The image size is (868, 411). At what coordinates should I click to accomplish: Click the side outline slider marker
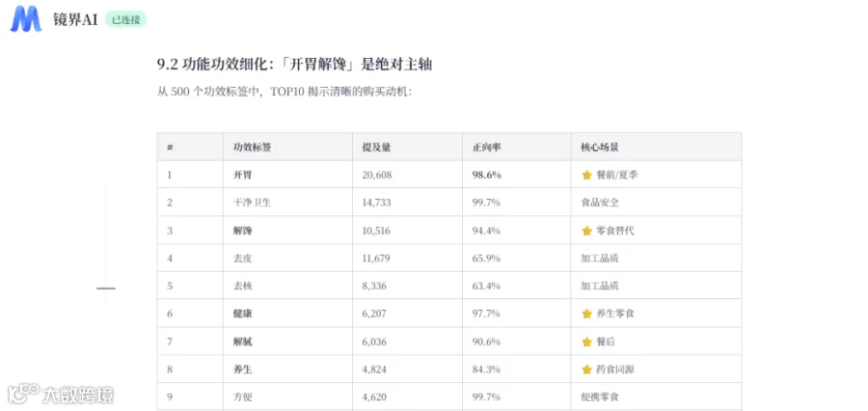pos(106,288)
